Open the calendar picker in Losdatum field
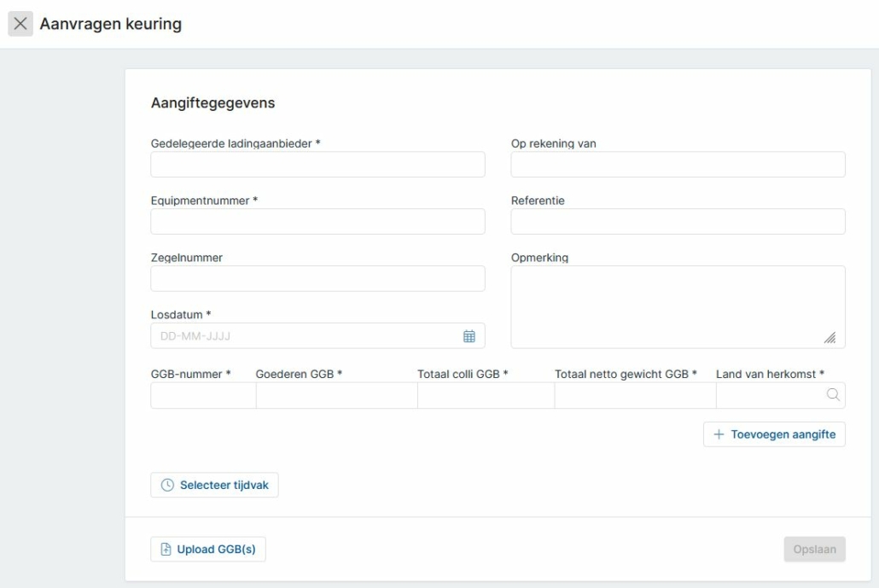Viewport: 879px width, 588px height. click(x=469, y=336)
